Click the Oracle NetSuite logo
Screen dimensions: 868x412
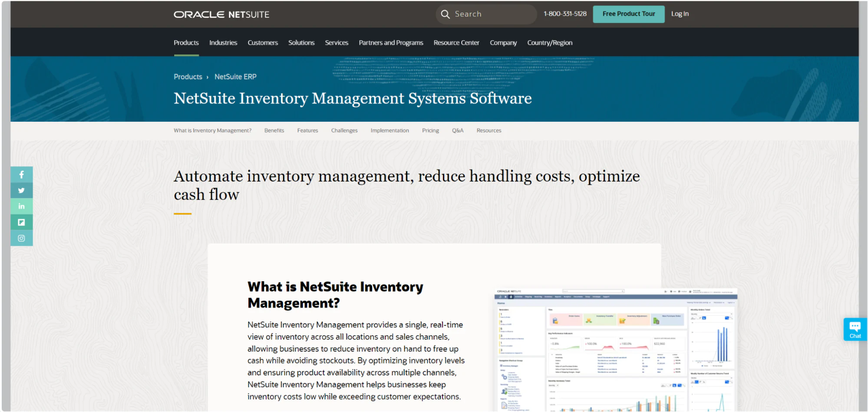[221, 14]
